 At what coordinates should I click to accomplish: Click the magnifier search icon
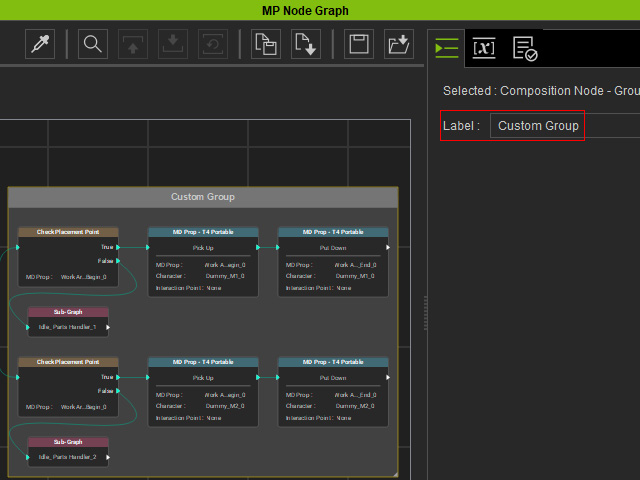[93, 44]
